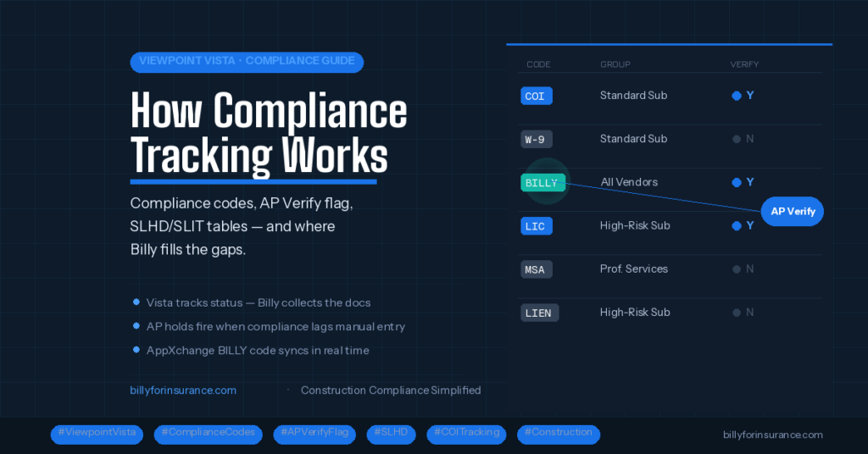Toggle the W-9 verify indicator N

coord(743,139)
